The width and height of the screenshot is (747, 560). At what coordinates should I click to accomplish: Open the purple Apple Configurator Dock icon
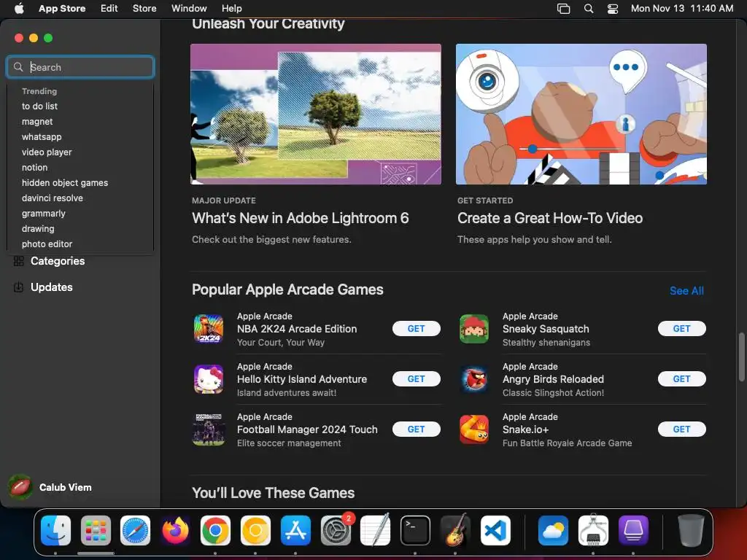tap(633, 530)
